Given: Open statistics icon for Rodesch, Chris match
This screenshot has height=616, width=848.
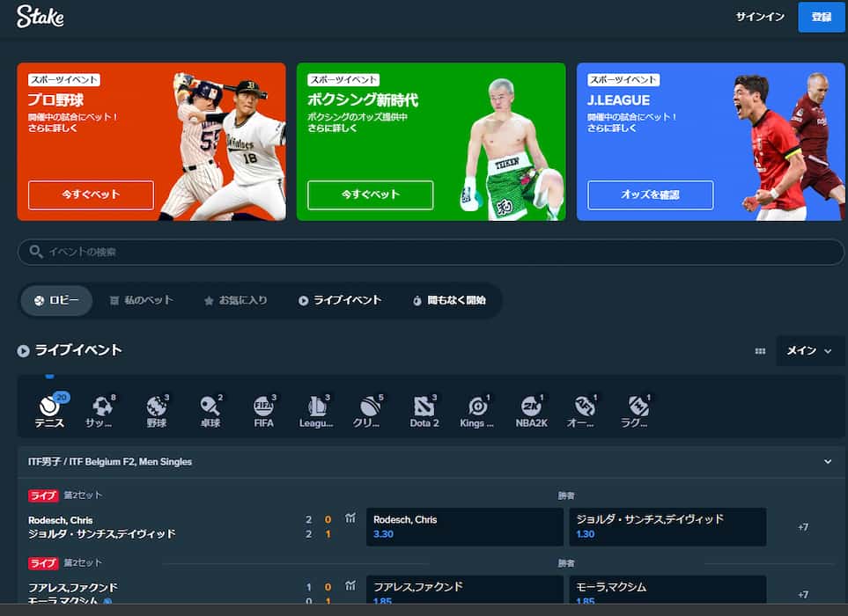Looking at the screenshot, I should pos(350,518).
